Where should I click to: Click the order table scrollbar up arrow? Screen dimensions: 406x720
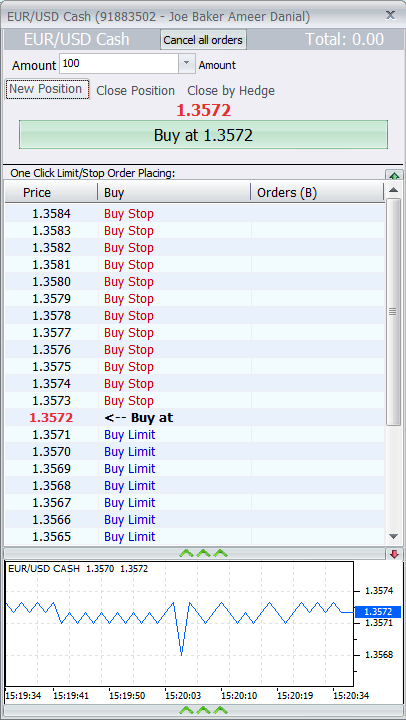(394, 190)
